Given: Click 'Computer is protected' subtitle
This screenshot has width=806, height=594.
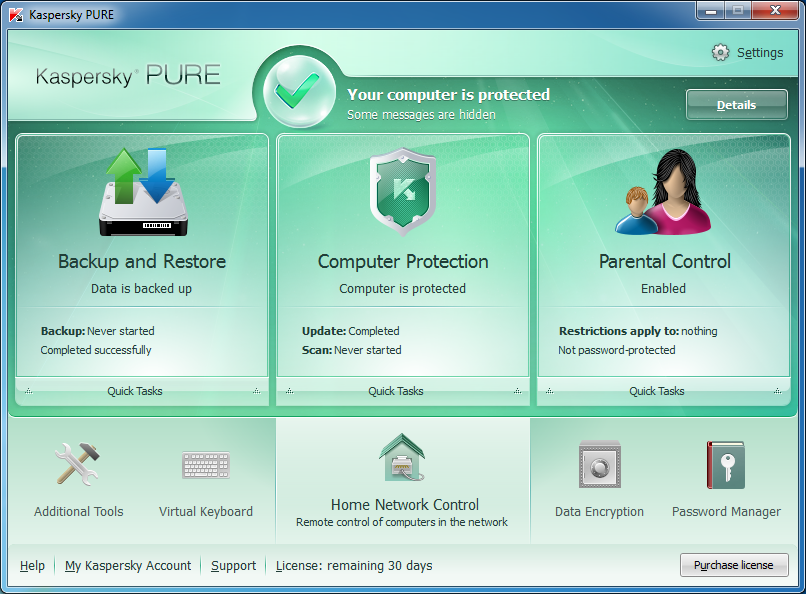Looking at the screenshot, I should click(x=402, y=289).
